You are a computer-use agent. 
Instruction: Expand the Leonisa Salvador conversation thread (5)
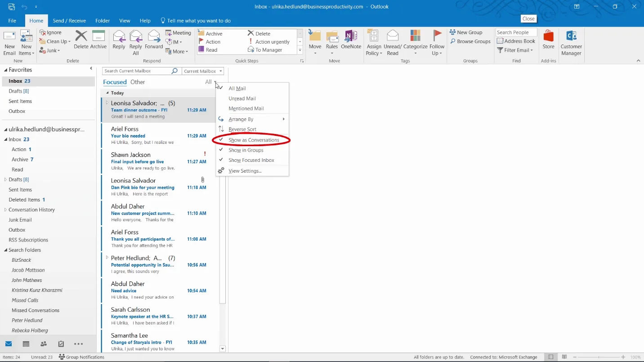(x=107, y=103)
